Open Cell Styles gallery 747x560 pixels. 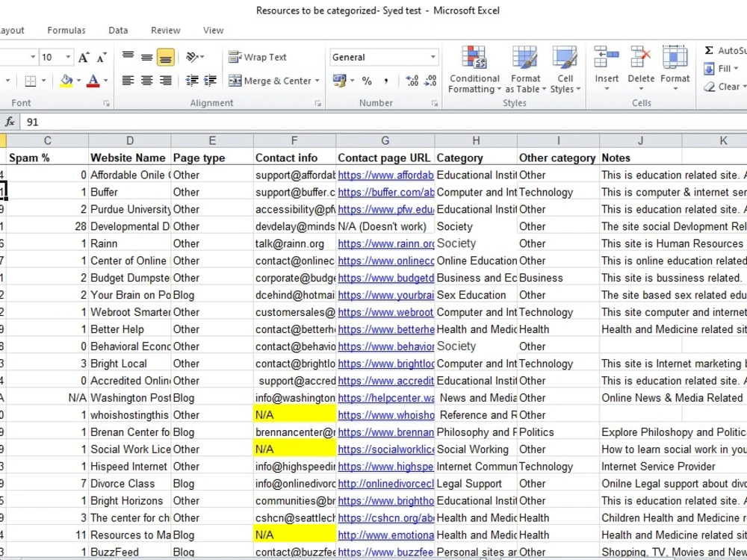tap(565, 70)
